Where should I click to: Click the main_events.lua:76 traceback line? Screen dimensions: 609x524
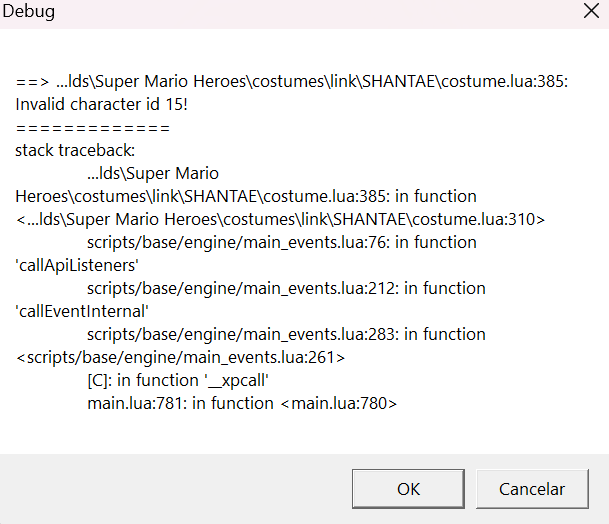pos(282,242)
